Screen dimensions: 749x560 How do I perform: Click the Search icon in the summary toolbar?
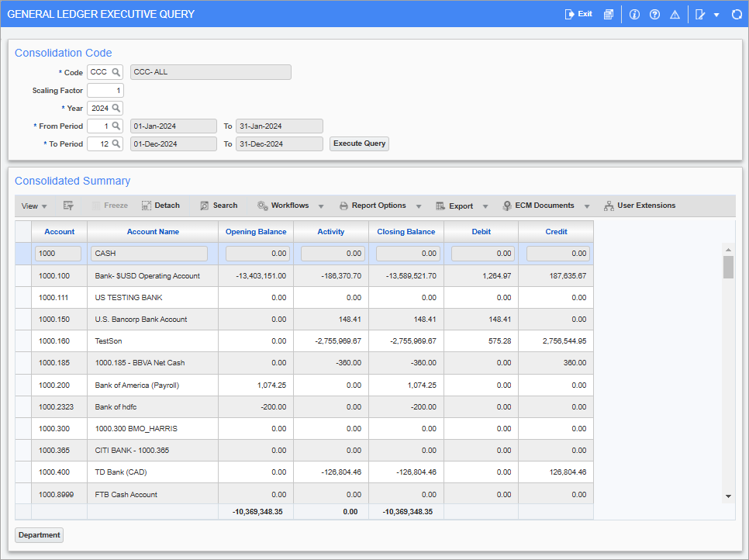click(218, 206)
